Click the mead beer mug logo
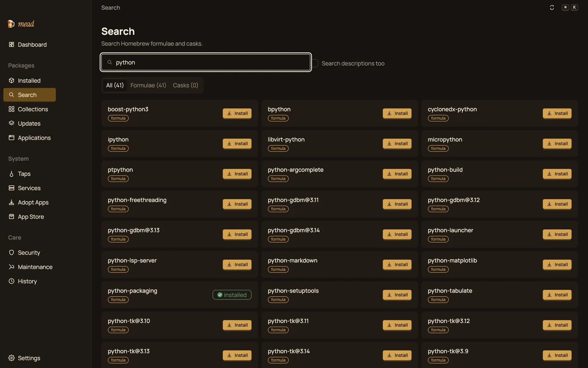 [11, 24]
